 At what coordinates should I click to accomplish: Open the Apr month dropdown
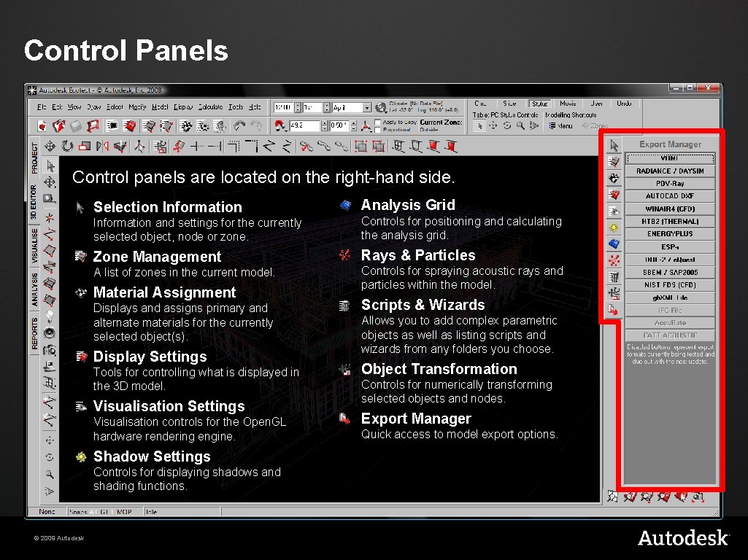368,108
